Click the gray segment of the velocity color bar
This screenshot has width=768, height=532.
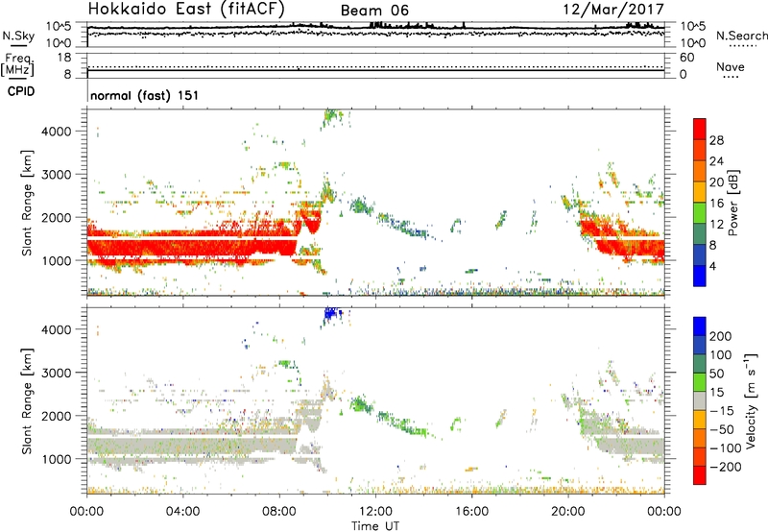point(700,400)
